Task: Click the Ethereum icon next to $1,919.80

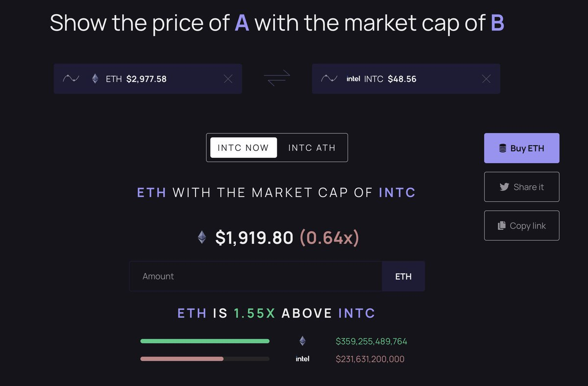Action: 202,238
